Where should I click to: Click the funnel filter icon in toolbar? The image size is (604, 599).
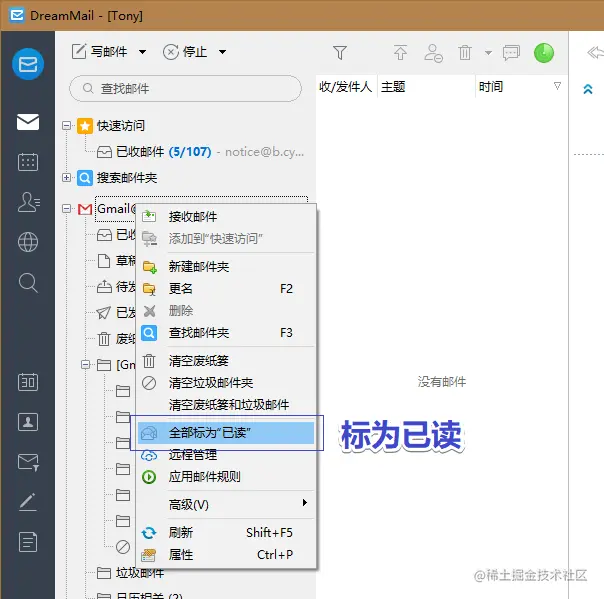340,52
